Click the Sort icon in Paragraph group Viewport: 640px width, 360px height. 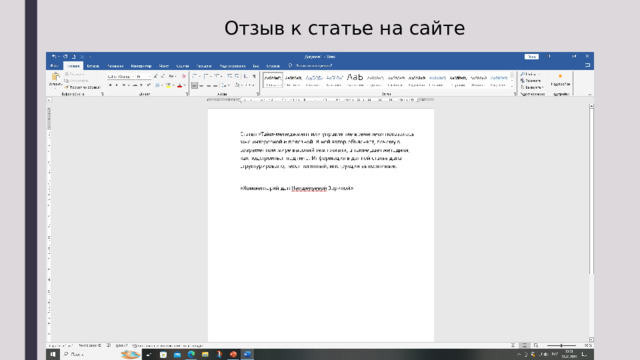pyautogui.click(x=246, y=76)
